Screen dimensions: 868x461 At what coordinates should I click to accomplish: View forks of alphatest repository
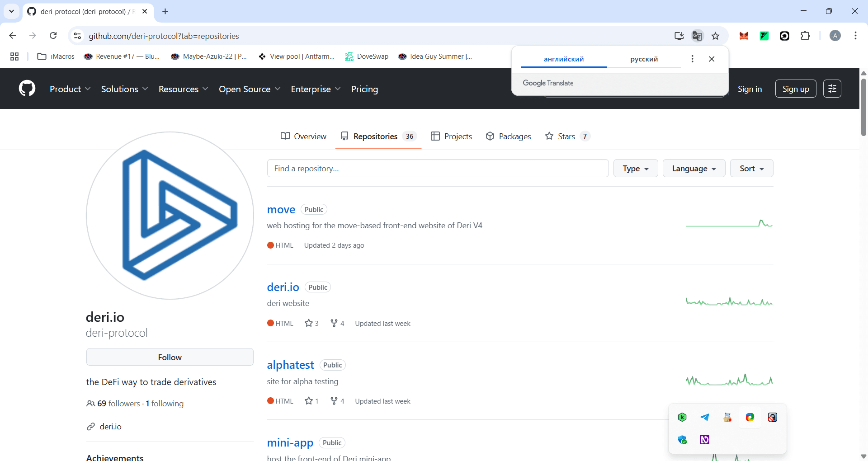337,401
